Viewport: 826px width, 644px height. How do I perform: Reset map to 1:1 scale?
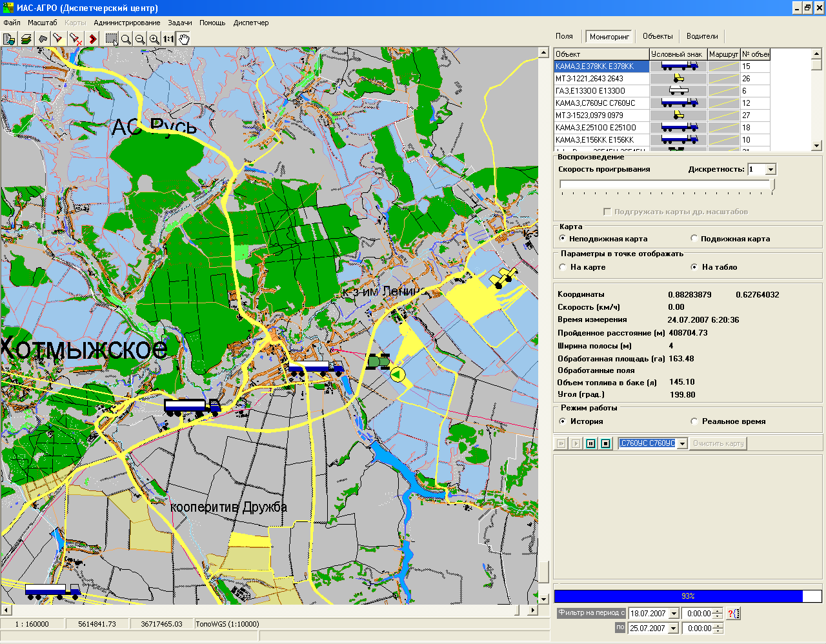click(x=168, y=39)
